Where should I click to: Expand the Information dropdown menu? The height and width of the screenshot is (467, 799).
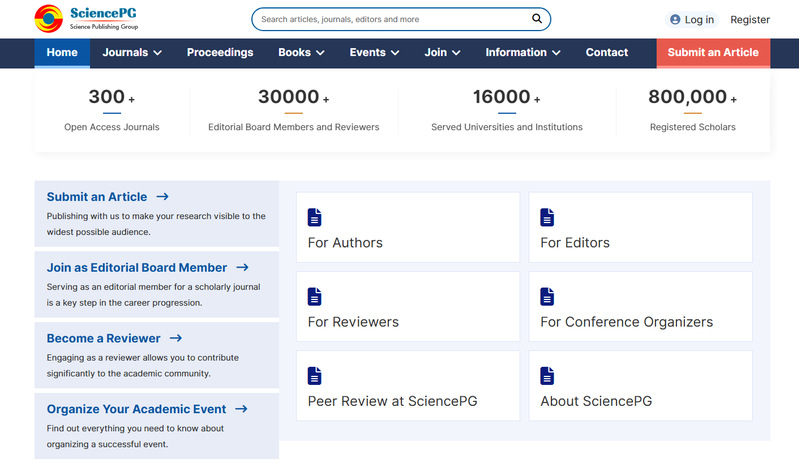[x=522, y=53]
